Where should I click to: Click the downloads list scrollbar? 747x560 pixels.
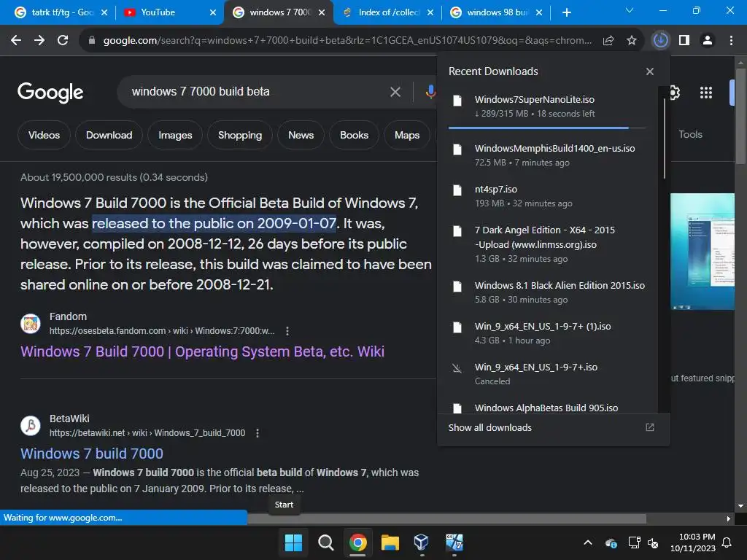tap(664, 139)
